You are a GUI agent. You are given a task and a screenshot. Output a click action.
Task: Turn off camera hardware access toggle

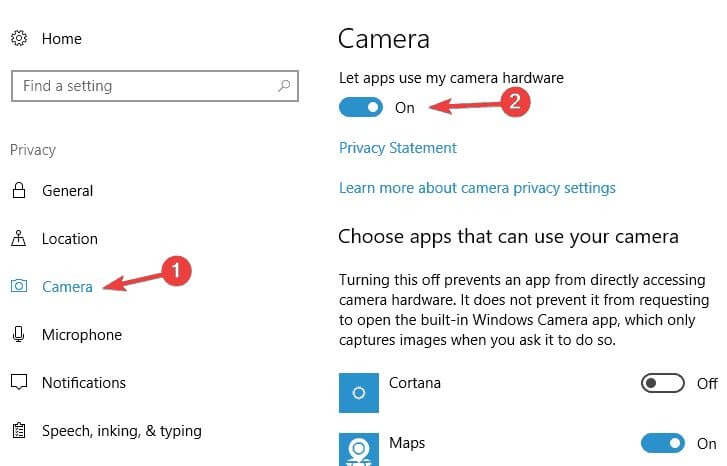pyautogui.click(x=361, y=107)
